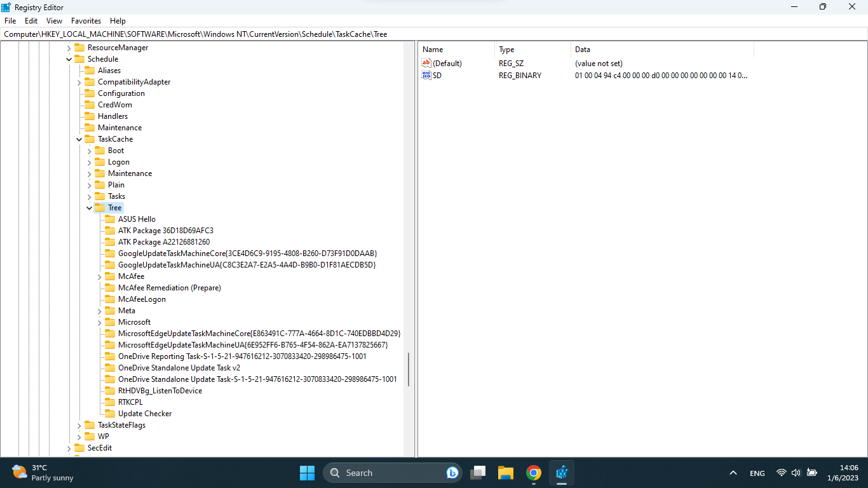Image resolution: width=868 pixels, height=488 pixels.
Task: Click the taskbar Search box
Action: (392, 473)
